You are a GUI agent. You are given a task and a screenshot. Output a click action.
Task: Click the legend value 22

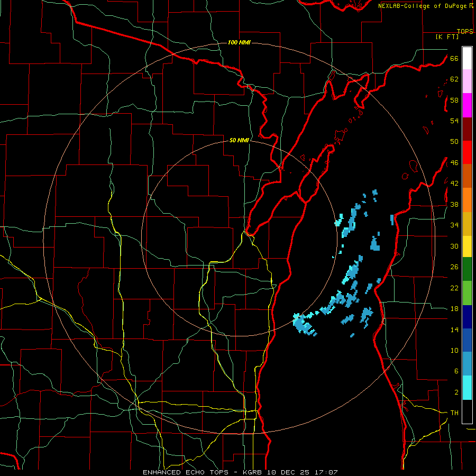(x=454, y=288)
